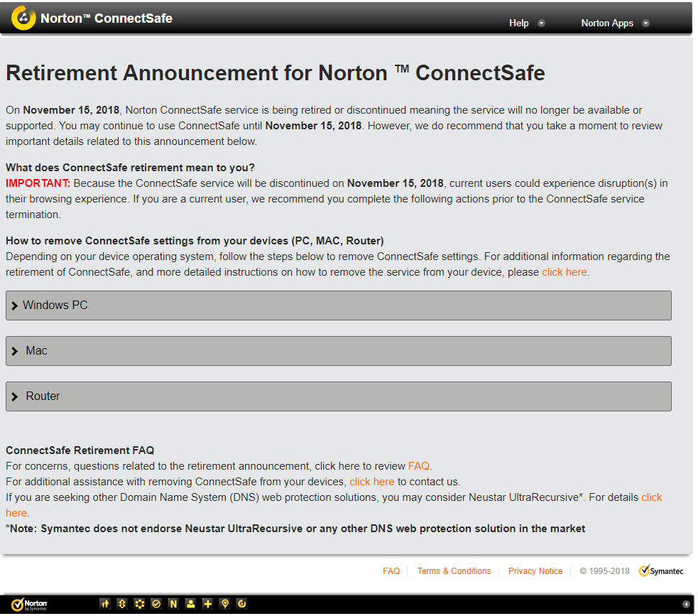
Task: Open Terms & Conditions in footer
Action: tap(454, 571)
